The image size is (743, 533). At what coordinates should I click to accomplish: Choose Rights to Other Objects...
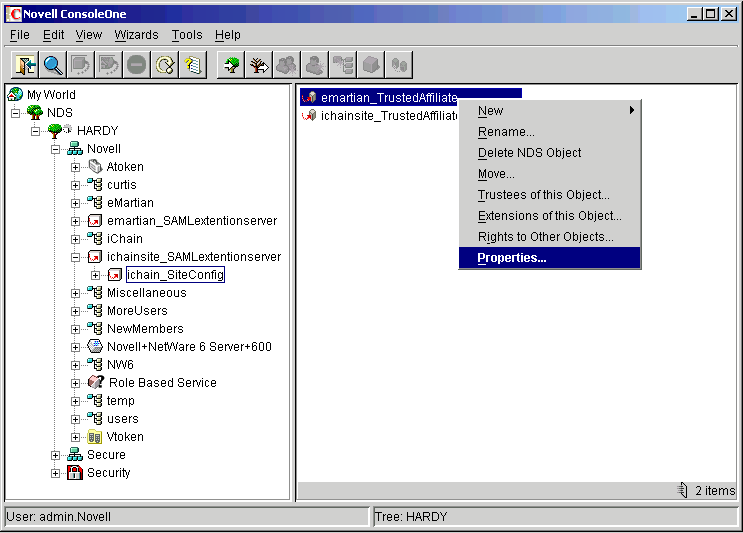pyautogui.click(x=550, y=236)
